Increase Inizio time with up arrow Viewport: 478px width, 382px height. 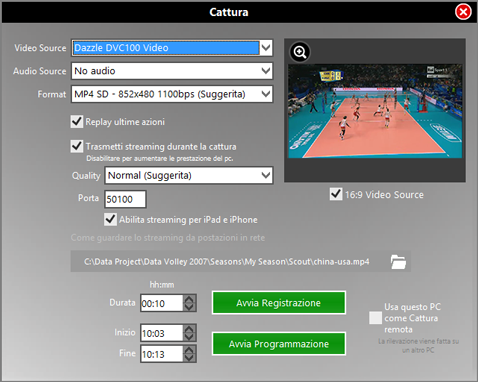pos(189,329)
